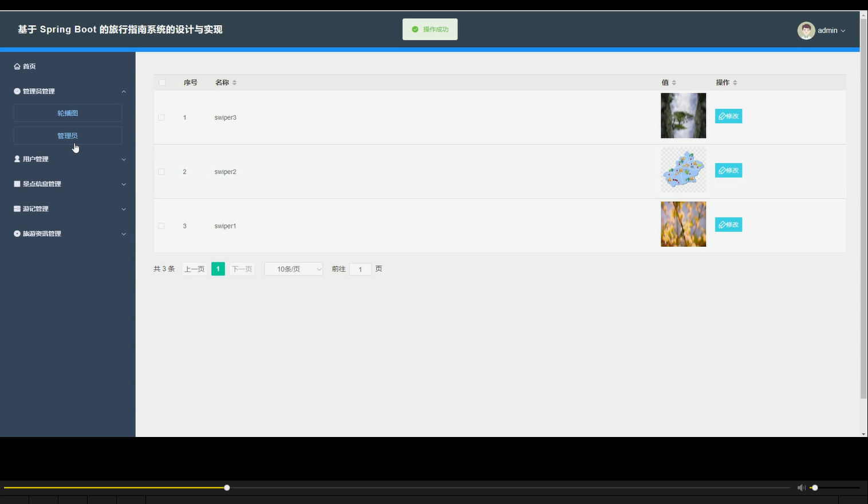Image resolution: width=868 pixels, height=504 pixels.
Task: Select 游记管理 menu label
Action: [x=35, y=209]
